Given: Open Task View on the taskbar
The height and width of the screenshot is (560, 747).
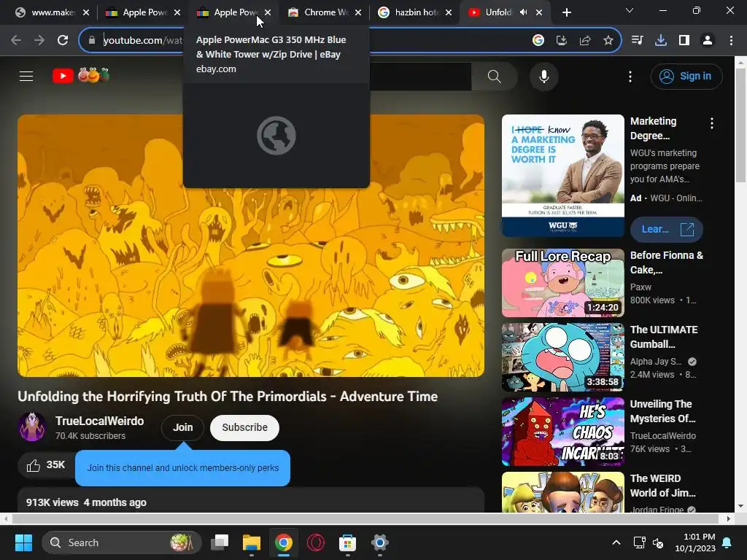Looking at the screenshot, I should (220, 542).
